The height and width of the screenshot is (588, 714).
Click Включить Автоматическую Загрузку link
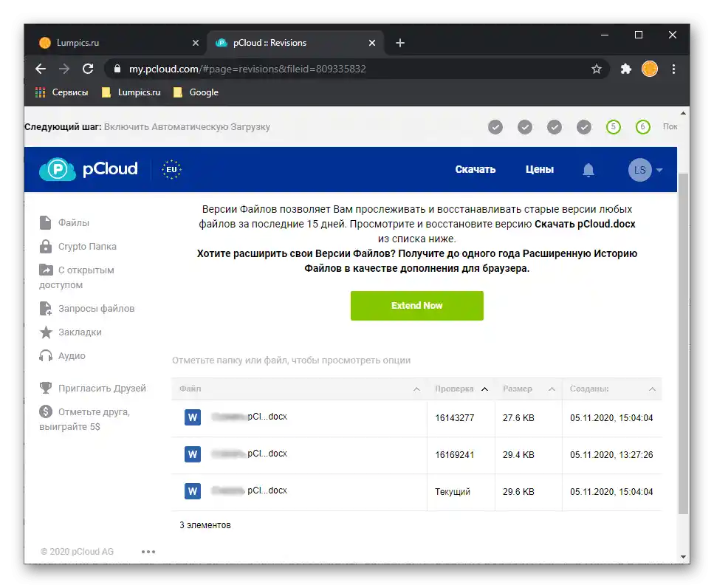click(187, 127)
